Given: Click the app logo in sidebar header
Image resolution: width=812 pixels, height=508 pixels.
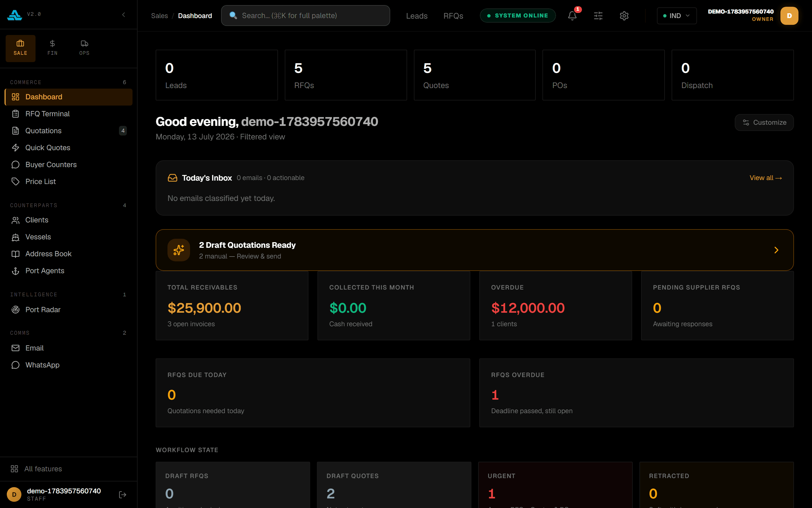Looking at the screenshot, I should point(14,15).
